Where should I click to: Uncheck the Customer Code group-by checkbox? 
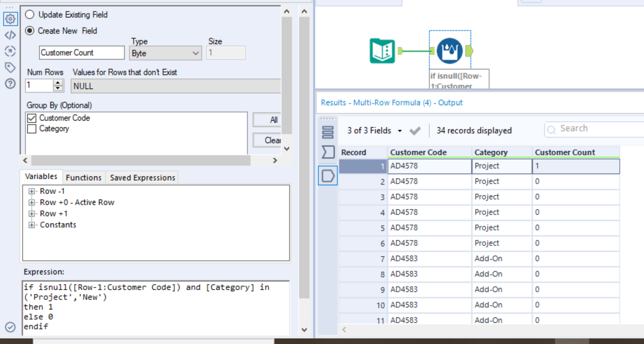[x=32, y=118]
